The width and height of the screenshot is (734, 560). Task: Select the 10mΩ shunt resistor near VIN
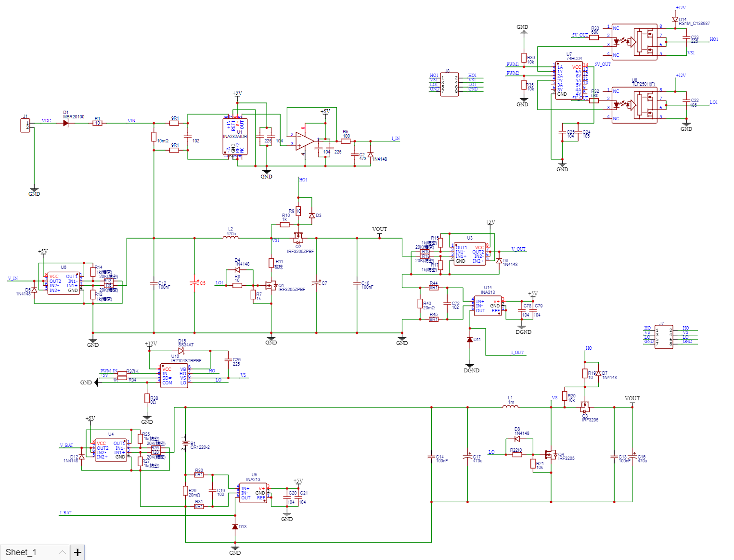click(x=154, y=137)
